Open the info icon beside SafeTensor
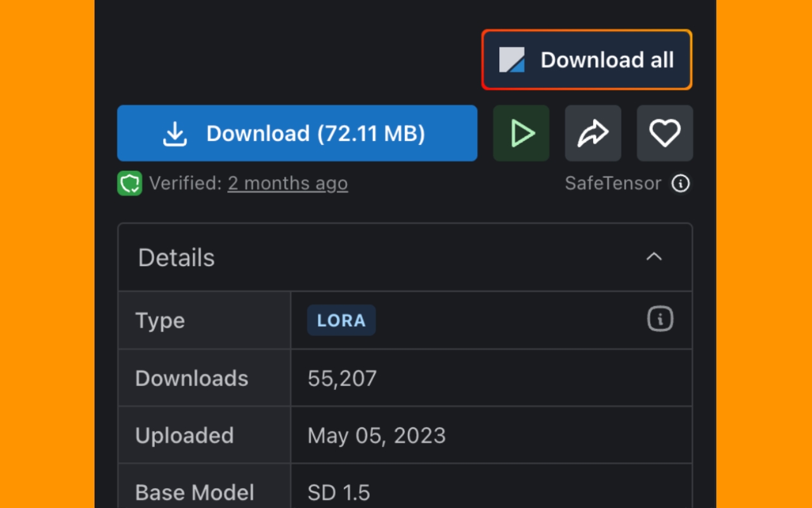 681,184
